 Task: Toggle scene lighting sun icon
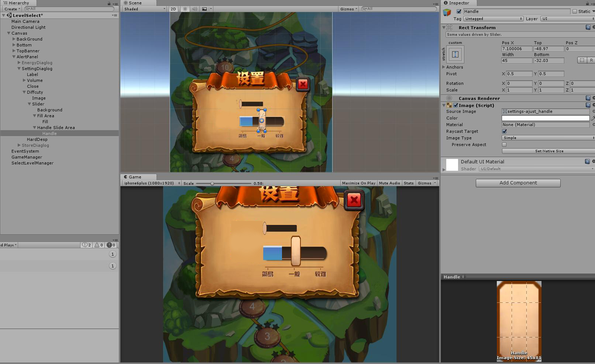click(185, 9)
